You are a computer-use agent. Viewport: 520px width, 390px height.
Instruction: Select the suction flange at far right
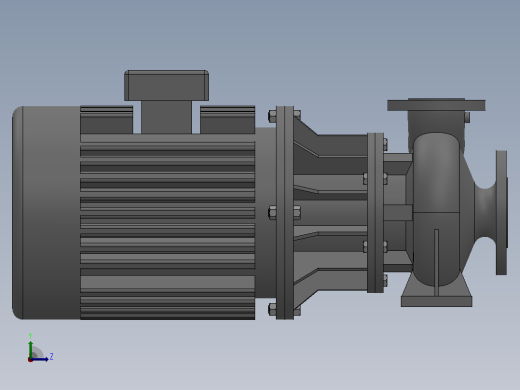click(502, 213)
